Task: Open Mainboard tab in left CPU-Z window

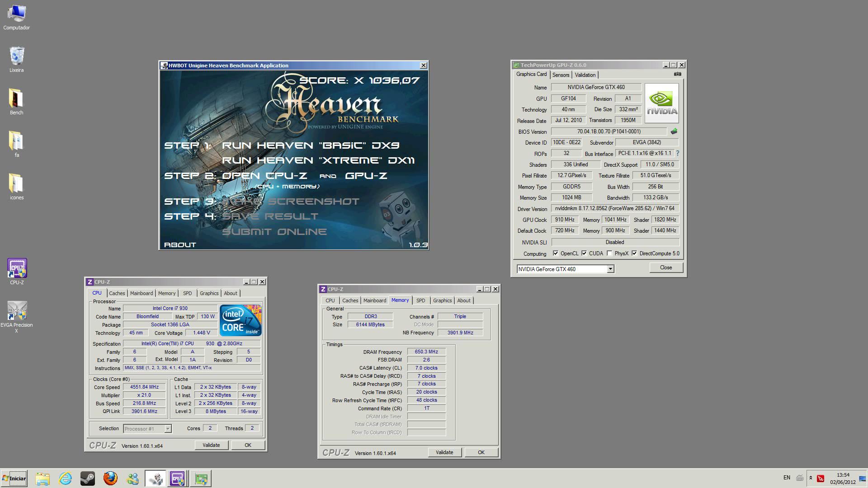Action: [x=142, y=293]
